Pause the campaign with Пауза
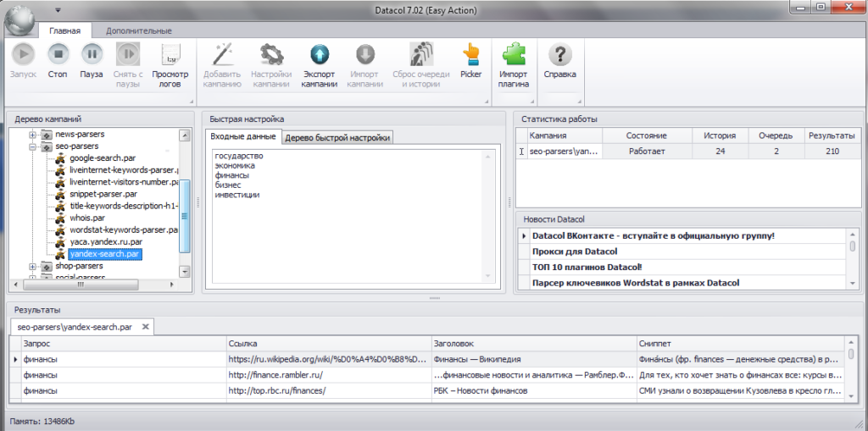 pos(92,54)
